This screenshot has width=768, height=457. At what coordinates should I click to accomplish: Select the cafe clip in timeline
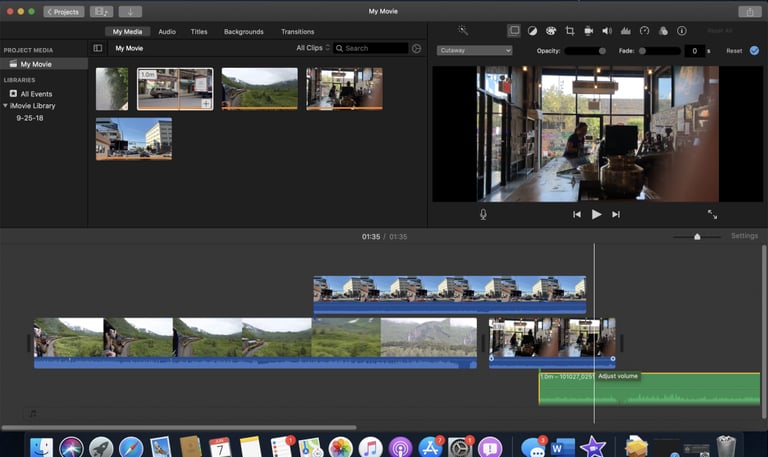(552, 343)
